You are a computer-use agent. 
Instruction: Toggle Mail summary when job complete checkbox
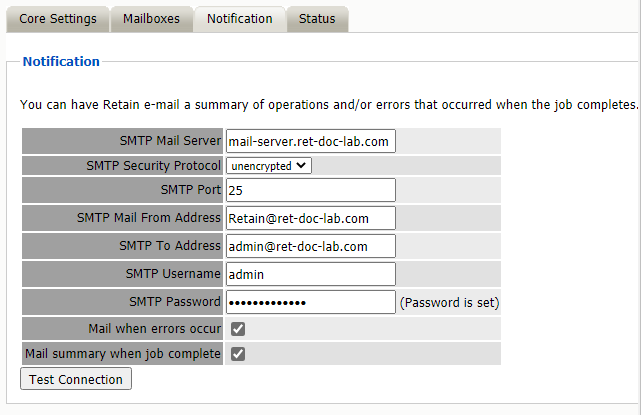pos(238,353)
